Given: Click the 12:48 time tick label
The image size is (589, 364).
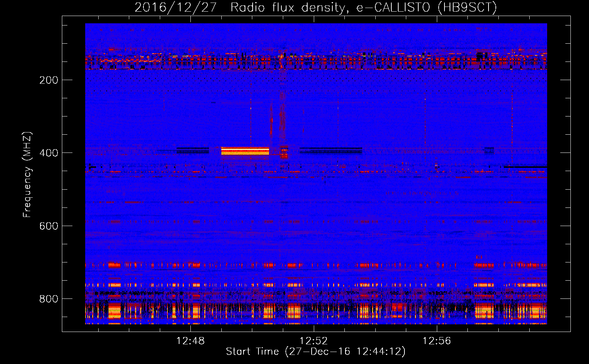Looking at the screenshot, I should [190, 341].
